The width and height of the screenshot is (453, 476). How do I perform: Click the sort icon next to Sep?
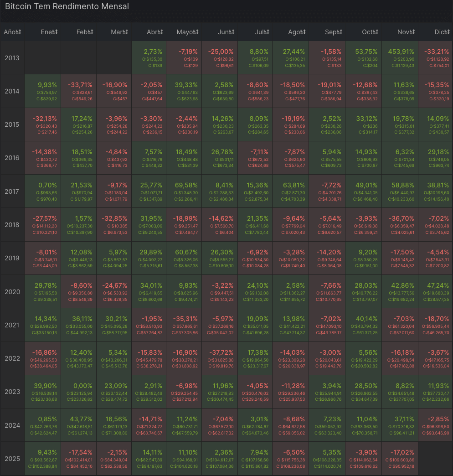[339, 32]
